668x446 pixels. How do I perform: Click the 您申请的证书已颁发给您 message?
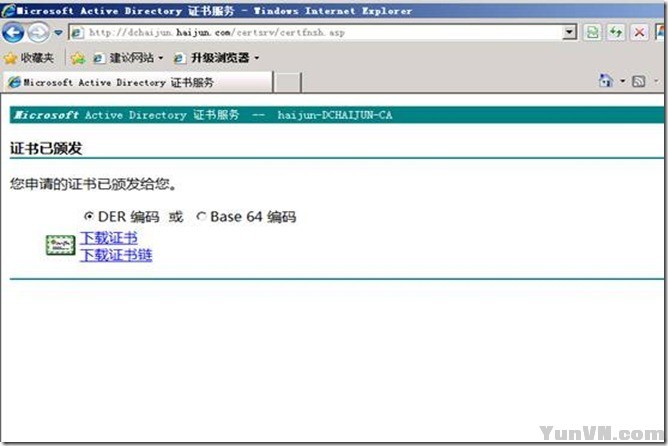[93, 184]
